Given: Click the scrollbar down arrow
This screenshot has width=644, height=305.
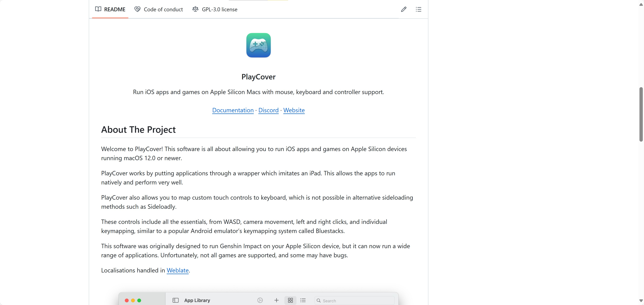Looking at the screenshot, I should [641, 300].
